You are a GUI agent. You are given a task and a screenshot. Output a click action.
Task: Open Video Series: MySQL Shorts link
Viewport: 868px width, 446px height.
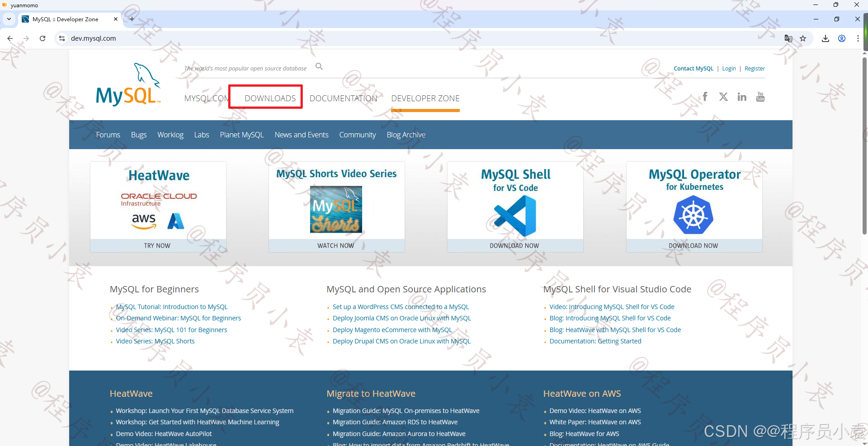click(x=155, y=341)
